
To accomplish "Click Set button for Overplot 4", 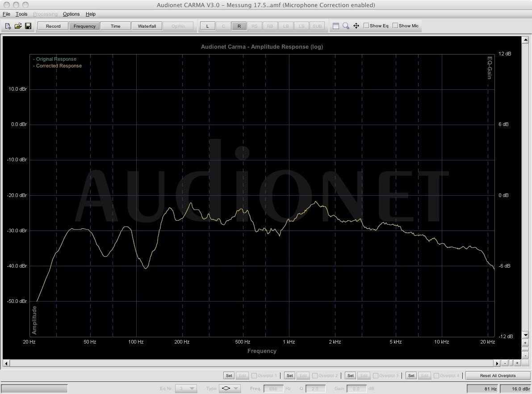I will [x=411, y=376].
